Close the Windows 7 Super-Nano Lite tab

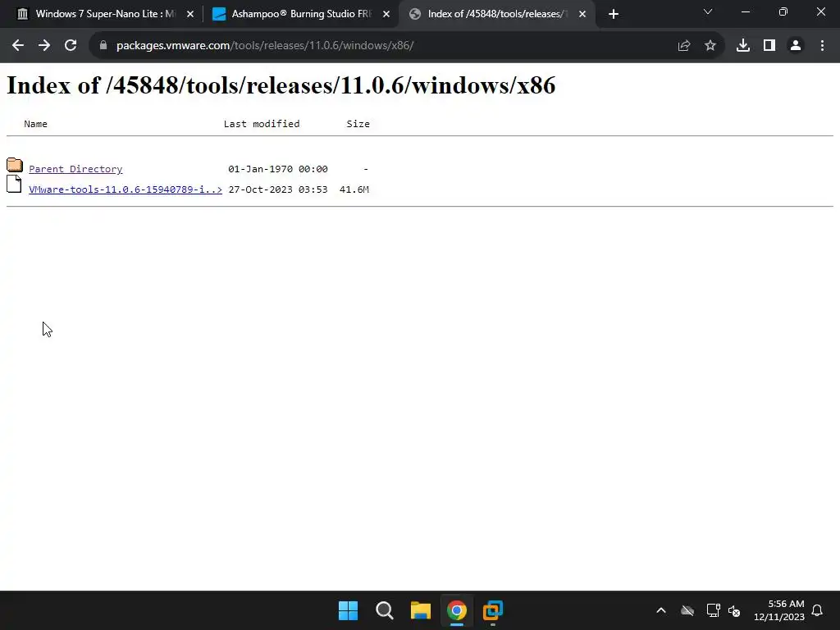coord(190,15)
